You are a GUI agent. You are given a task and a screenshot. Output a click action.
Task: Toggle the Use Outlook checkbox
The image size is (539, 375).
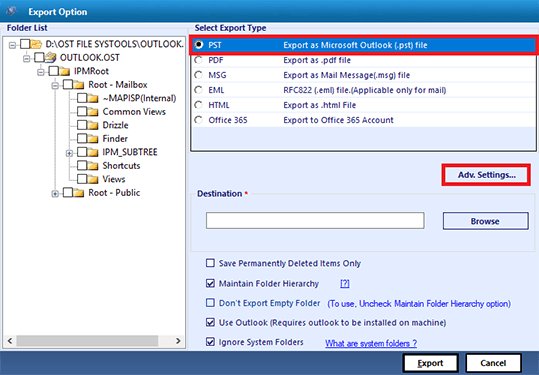click(210, 322)
